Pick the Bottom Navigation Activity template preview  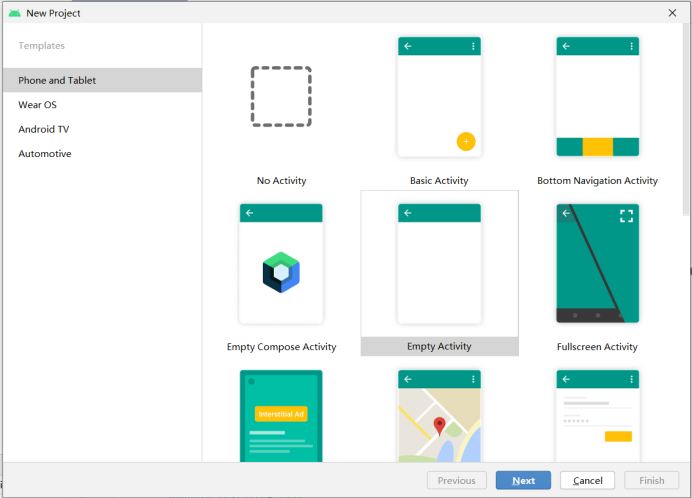tap(598, 97)
